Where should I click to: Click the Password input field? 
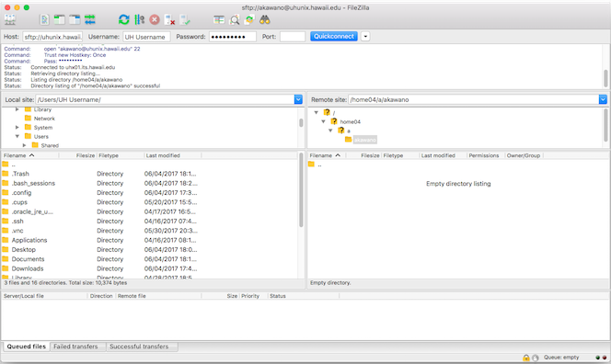(233, 37)
